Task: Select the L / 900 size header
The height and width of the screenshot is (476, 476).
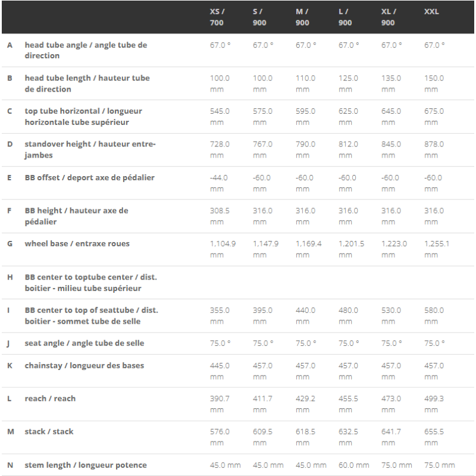Action: tap(346, 17)
